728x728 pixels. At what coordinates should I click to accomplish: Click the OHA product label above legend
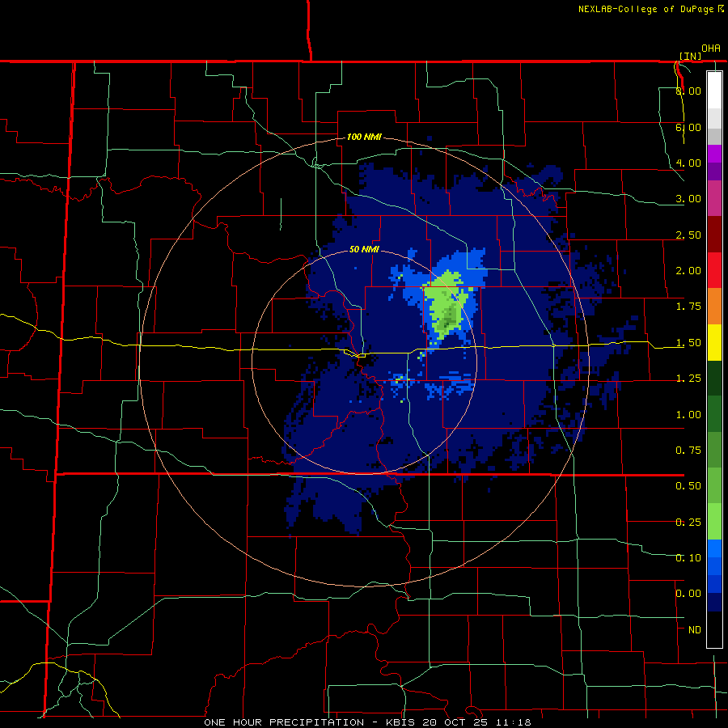click(711, 49)
